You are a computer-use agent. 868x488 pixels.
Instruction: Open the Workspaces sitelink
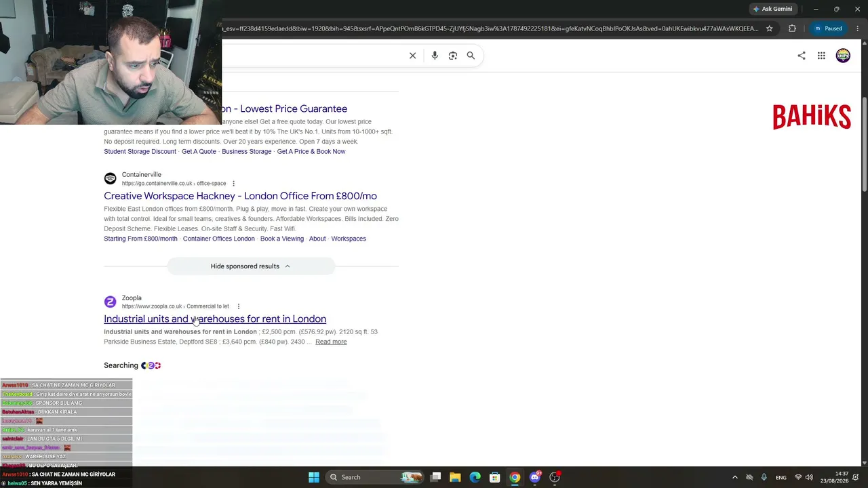pyautogui.click(x=349, y=239)
